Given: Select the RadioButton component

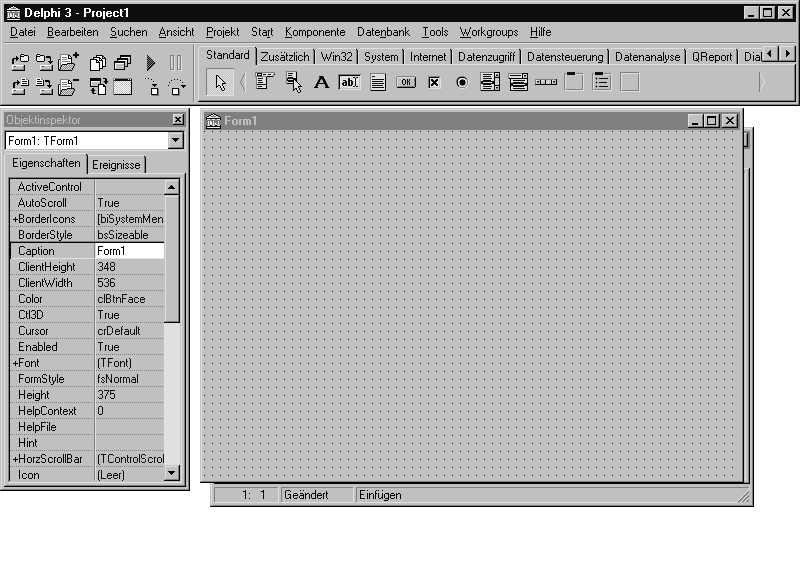Looking at the screenshot, I should pos(462,82).
